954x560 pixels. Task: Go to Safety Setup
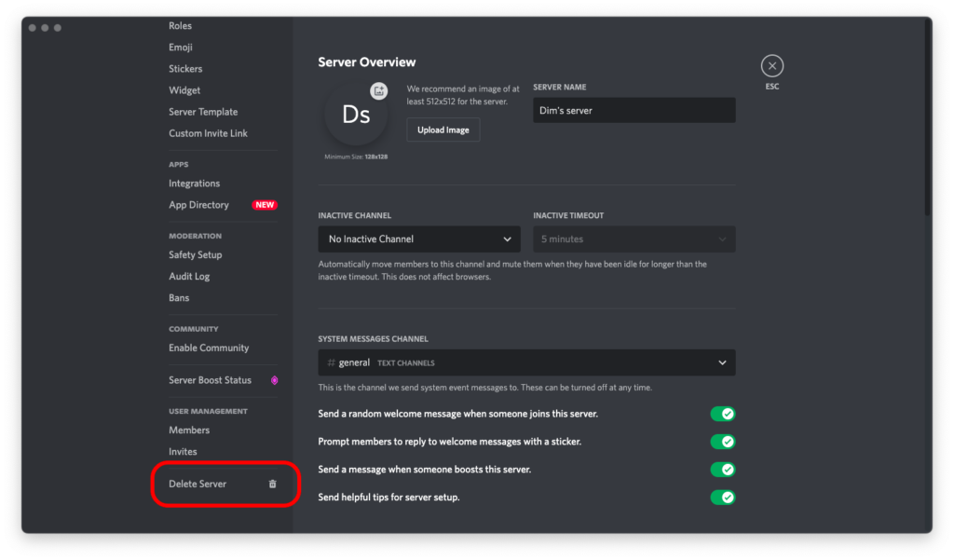196,255
